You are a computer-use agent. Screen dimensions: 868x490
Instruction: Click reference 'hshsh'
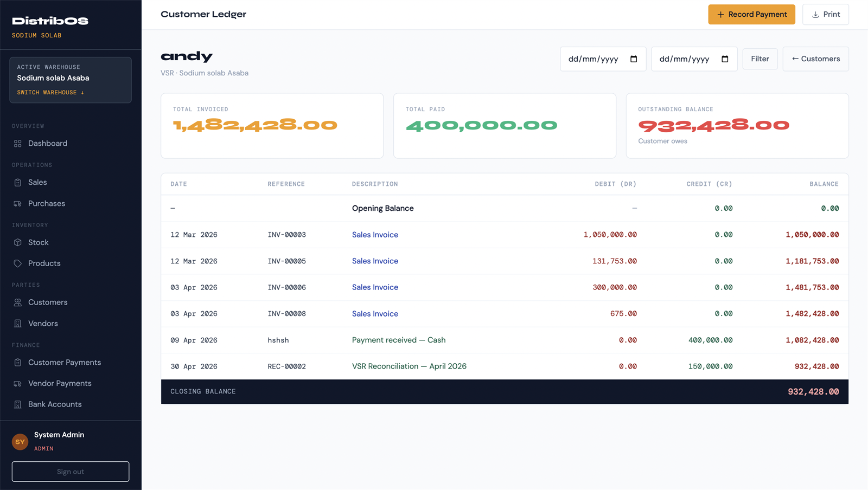coord(278,340)
